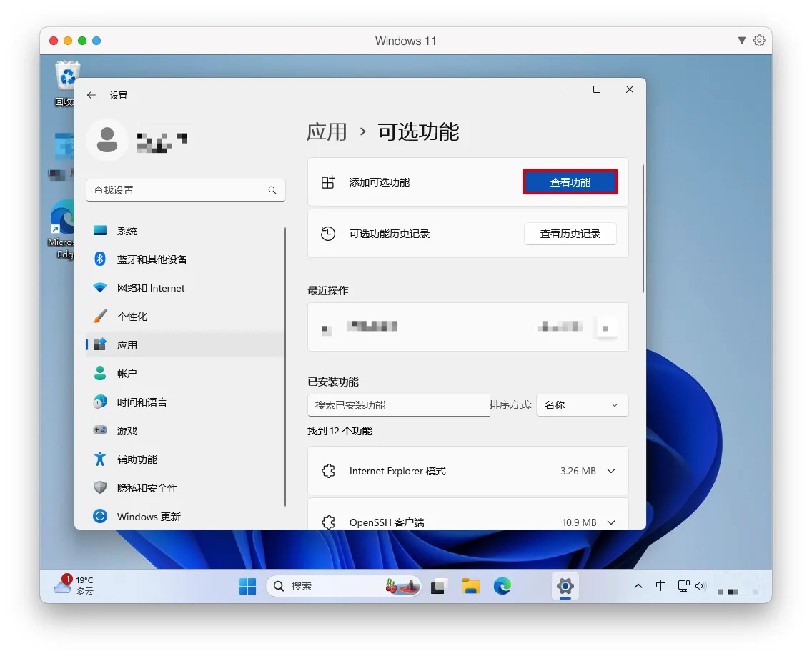The image size is (812, 656).
Task: Click the 找到 12 个功能 text
Action: [x=340, y=431]
